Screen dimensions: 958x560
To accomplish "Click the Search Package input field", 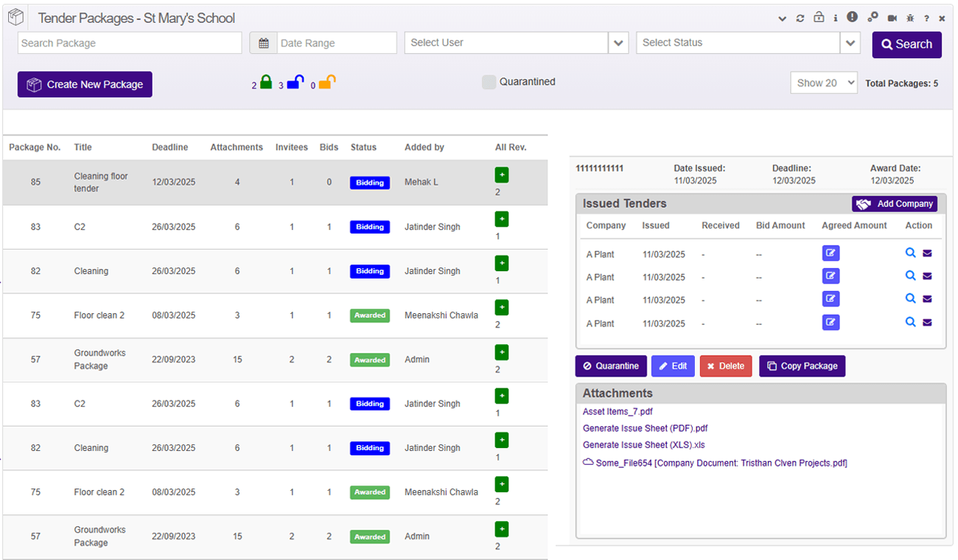I will (x=130, y=43).
